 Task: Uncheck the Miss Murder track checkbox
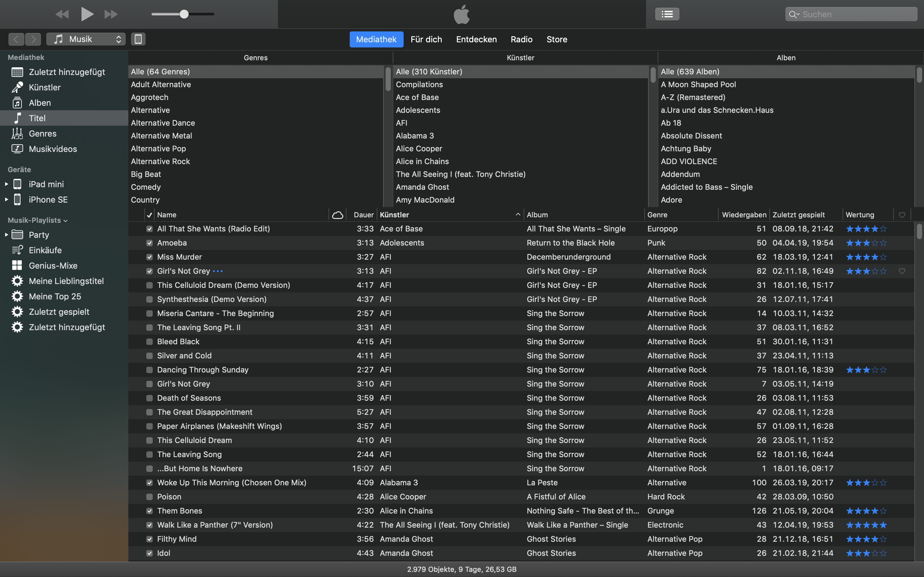pyautogui.click(x=149, y=257)
